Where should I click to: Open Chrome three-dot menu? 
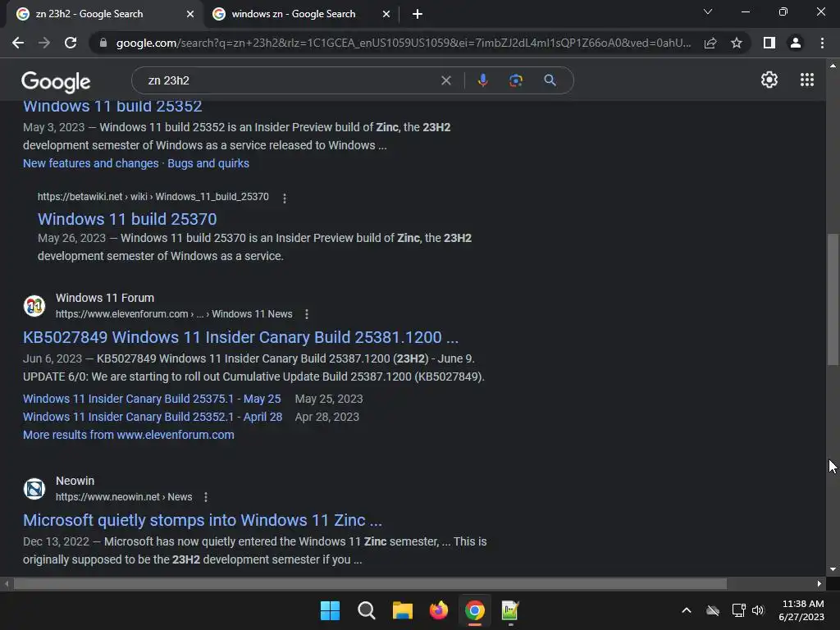[822, 43]
